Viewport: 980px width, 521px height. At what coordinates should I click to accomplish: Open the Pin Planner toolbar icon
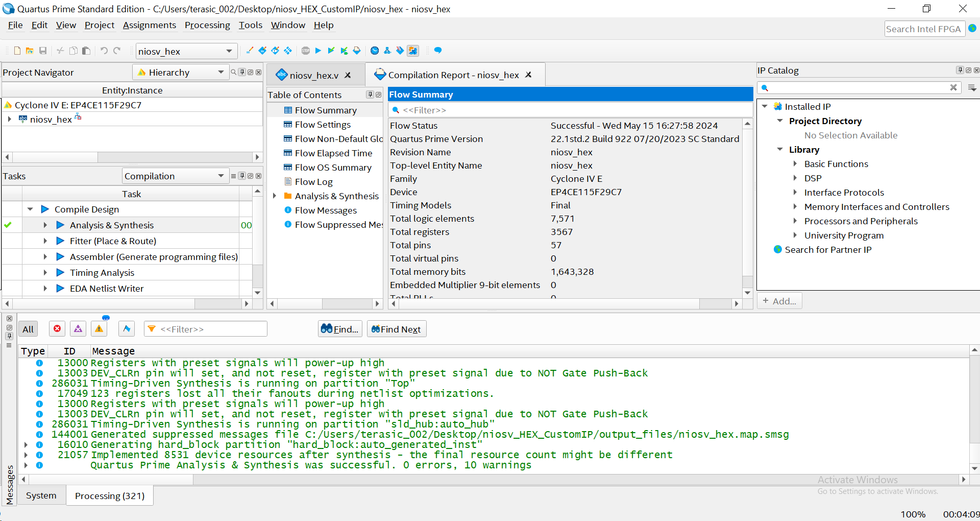point(275,51)
